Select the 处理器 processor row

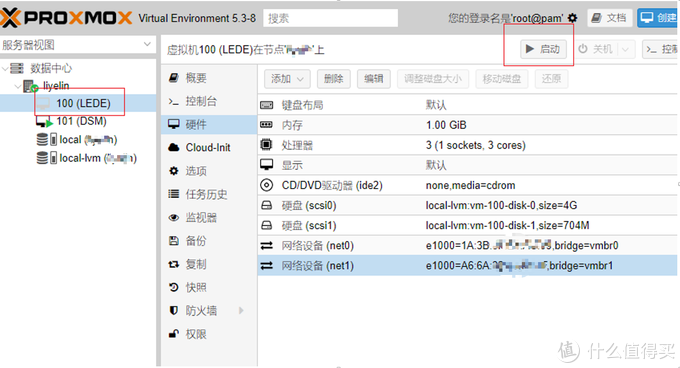click(x=468, y=145)
